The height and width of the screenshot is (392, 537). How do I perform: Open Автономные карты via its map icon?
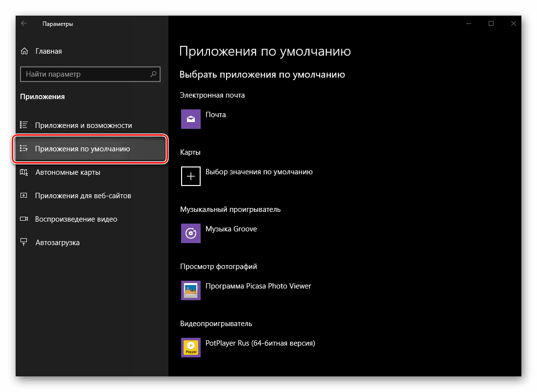(x=24, y=172)
